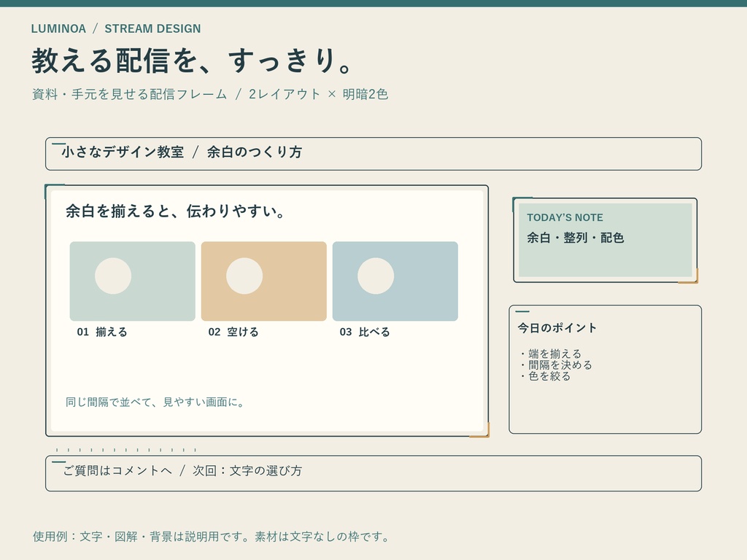Click the note text 余白・整列・配色

576,238
